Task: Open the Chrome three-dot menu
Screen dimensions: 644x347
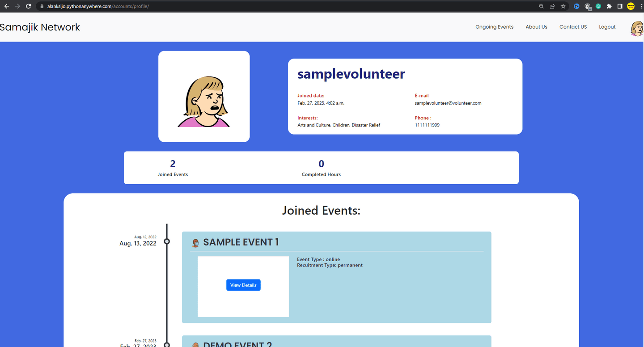Action: [641, 6]
